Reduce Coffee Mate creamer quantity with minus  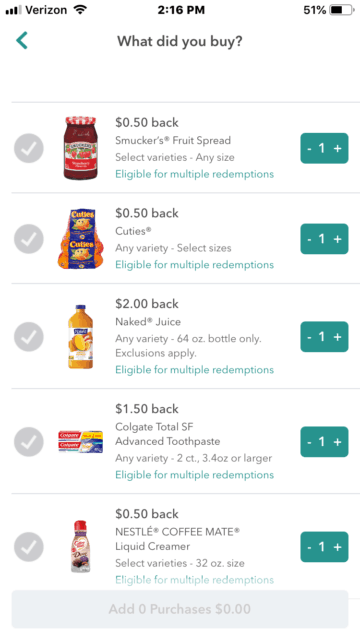pyautogui.click(x=309, y=547)
